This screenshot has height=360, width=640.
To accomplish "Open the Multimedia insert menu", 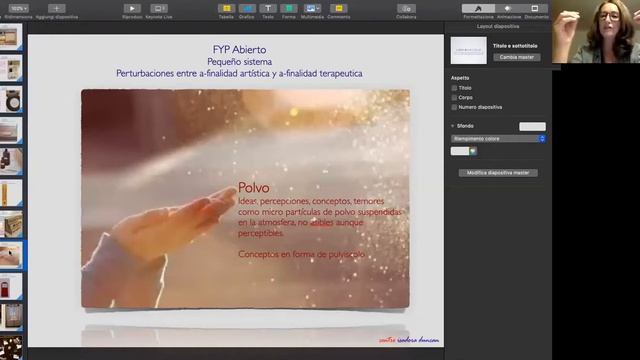I will coord(312,8).
